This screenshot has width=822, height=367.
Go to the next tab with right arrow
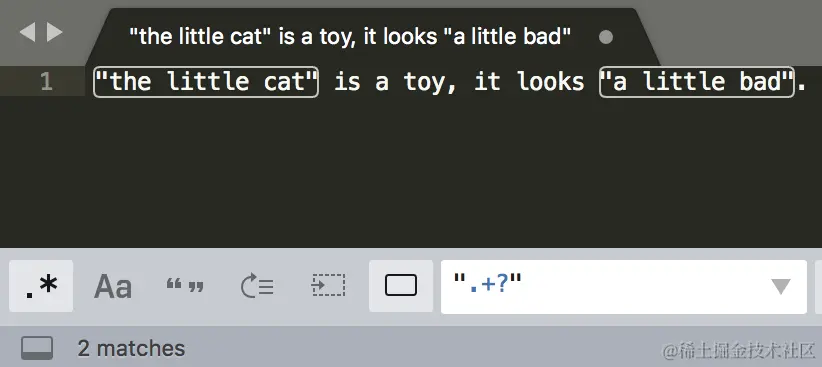point(55,33)
